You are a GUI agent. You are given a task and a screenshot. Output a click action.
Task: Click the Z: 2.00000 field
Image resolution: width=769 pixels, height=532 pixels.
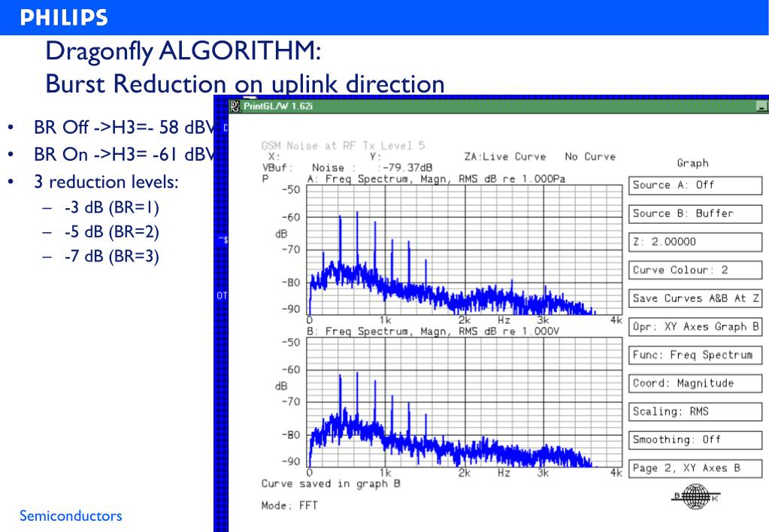point(695,242)
